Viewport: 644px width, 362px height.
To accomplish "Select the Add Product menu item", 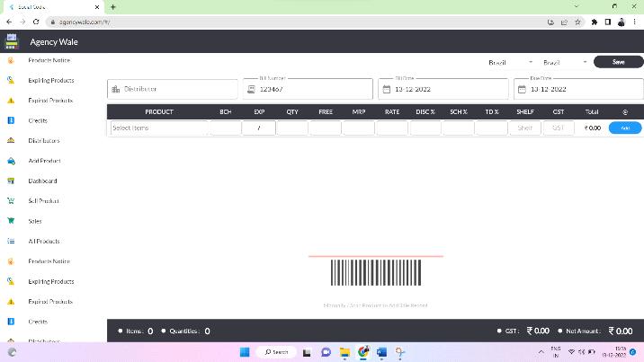I will click(44, 161).
